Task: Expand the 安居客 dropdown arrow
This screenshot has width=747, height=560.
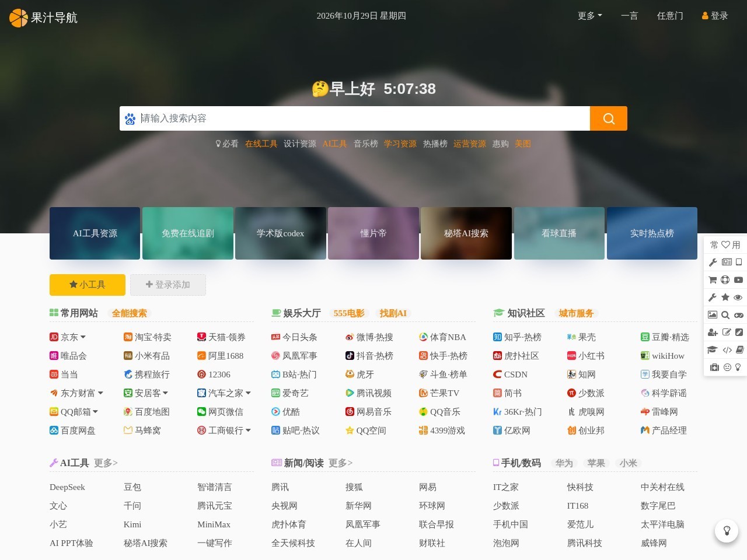Action: click(165, 393)
